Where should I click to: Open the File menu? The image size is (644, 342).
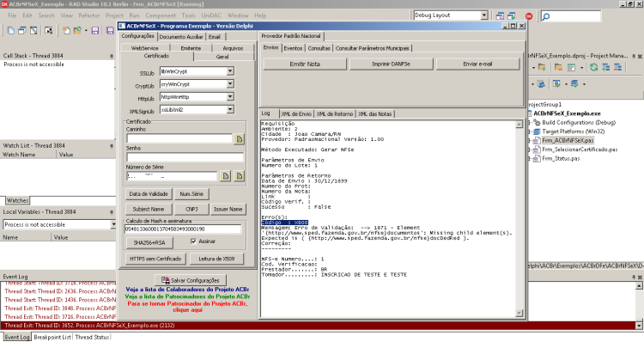click(12, 15)
